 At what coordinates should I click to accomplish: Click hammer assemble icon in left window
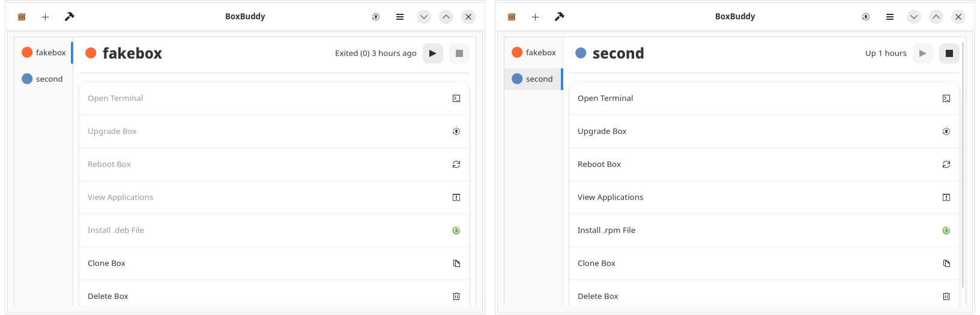70,17
